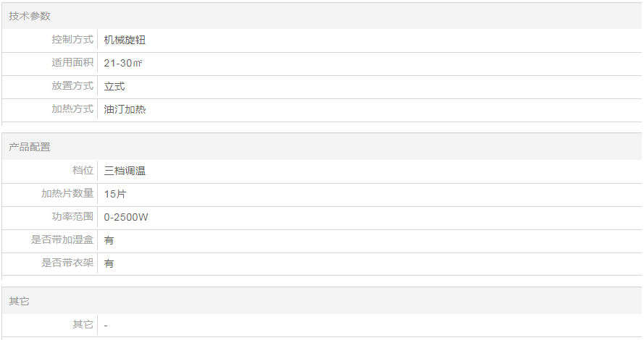Click the 立式 placement value
This screenshot has height=340, width=644.
tap(114, 87)
